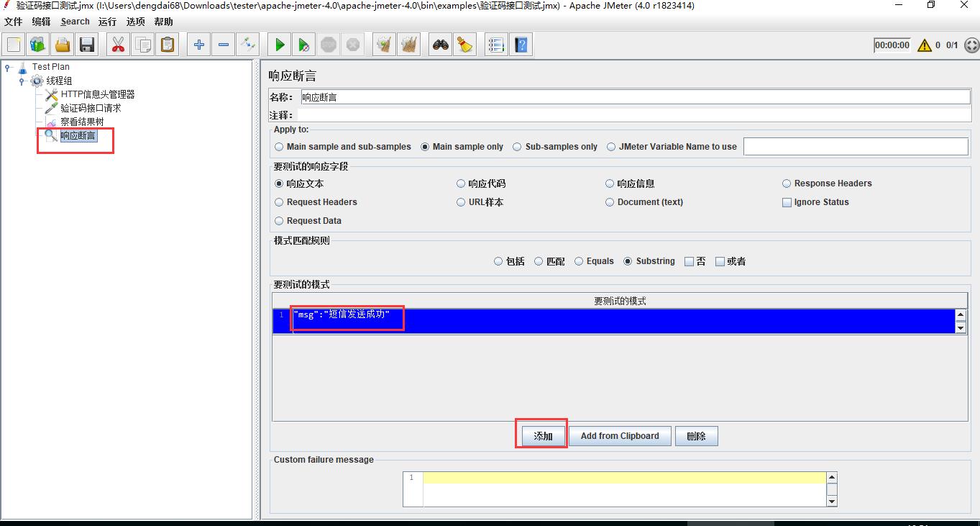This screenshot has height=526, width=980.
Task: Open Help question mark icon
Action: click(x=521, y=45)
